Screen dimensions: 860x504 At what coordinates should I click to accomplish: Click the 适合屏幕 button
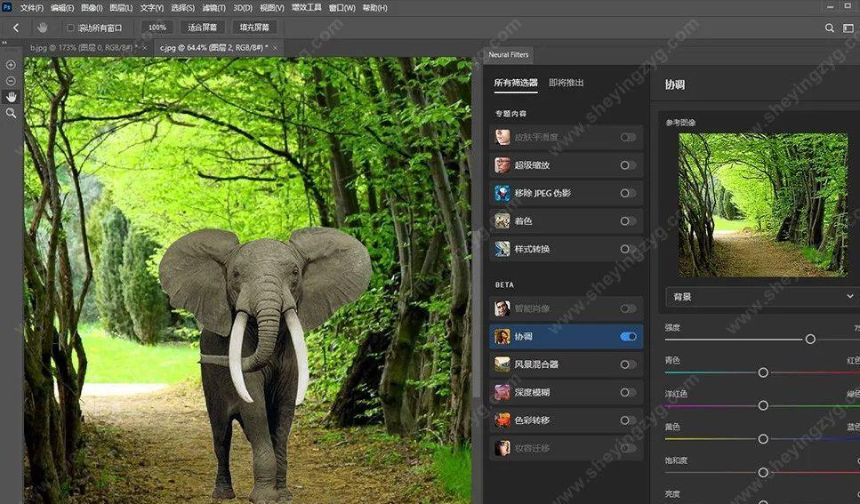point(203,28)
